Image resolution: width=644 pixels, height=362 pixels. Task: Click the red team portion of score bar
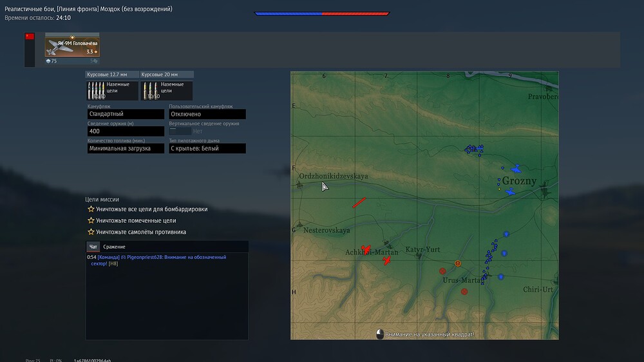coord(355,14)
